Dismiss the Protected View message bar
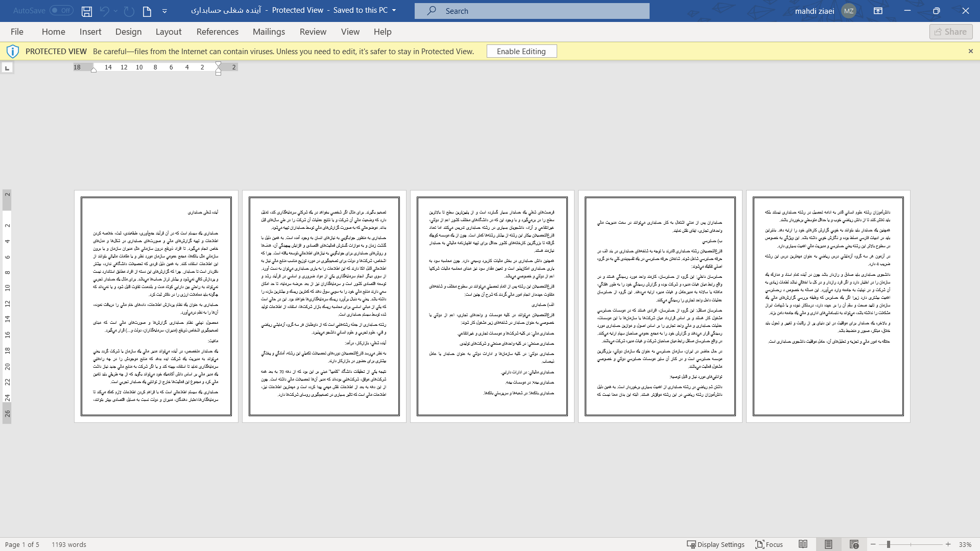 (971, 51)
